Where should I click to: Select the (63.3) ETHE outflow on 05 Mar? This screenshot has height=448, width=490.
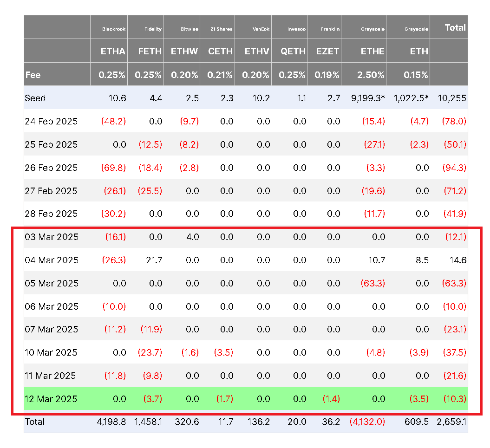click(x=373, y=283)
